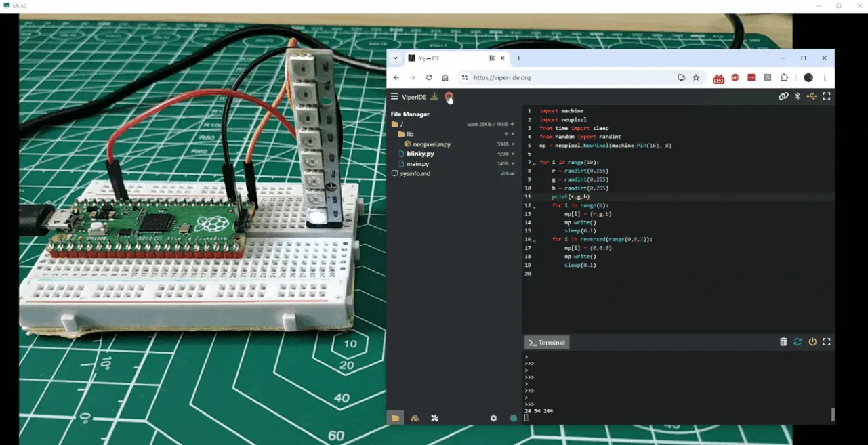Click the WebREPL link connection icon

(x=783, y=96)
